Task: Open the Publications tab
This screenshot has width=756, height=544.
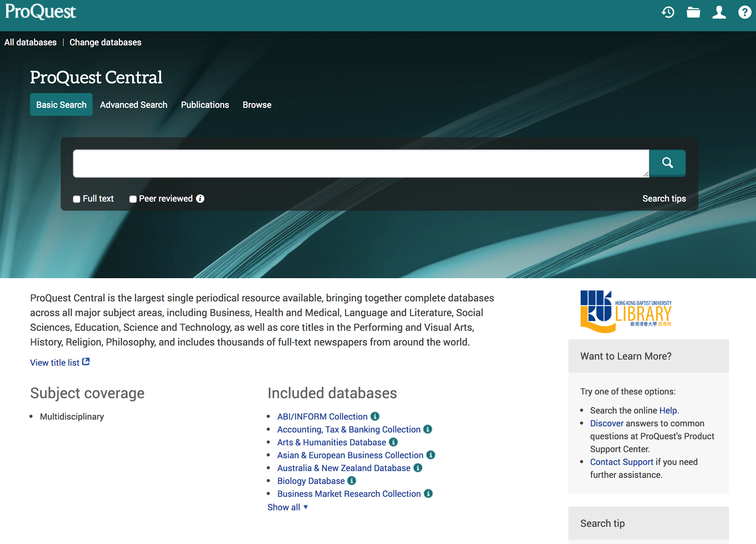Action: point(205,105)
